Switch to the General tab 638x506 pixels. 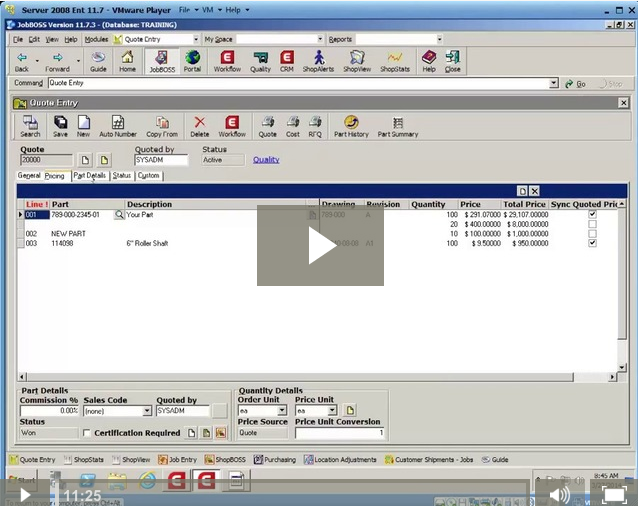29,175
